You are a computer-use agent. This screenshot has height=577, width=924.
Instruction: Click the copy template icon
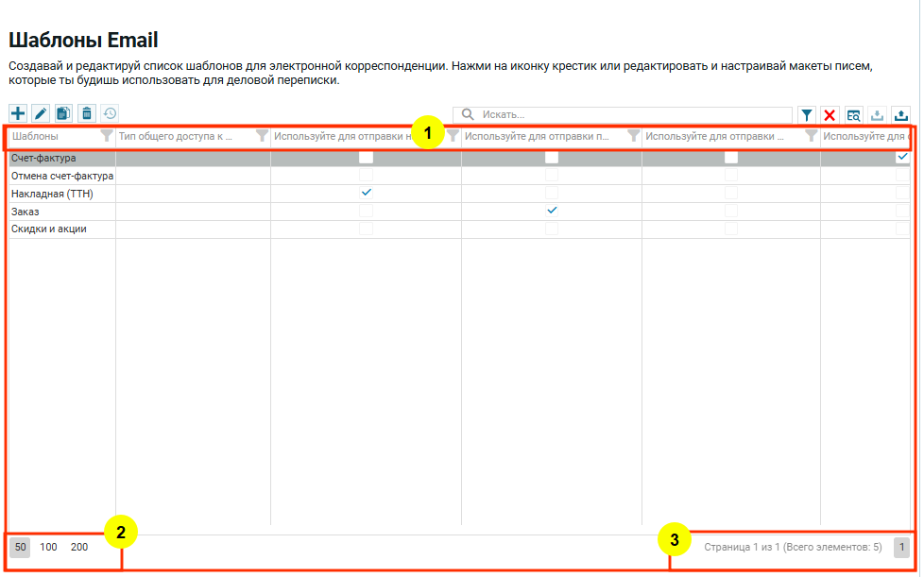point(63,114)
